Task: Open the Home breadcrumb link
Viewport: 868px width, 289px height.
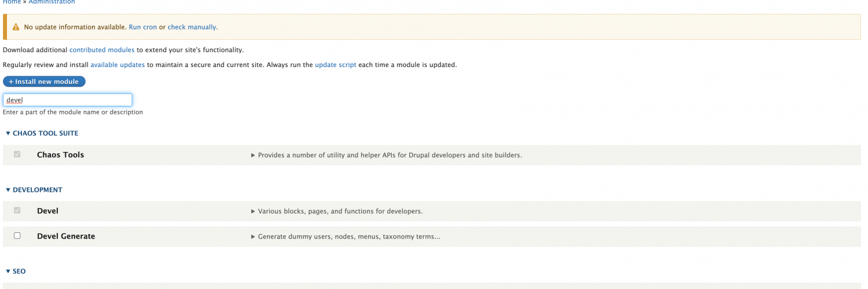Action: click(x=12, y=2)
